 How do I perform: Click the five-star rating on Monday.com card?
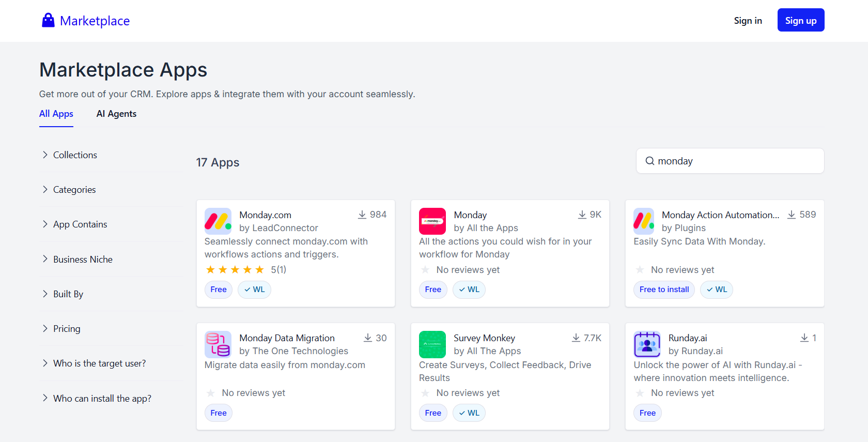pyautogui.click(x=235, y=269)
